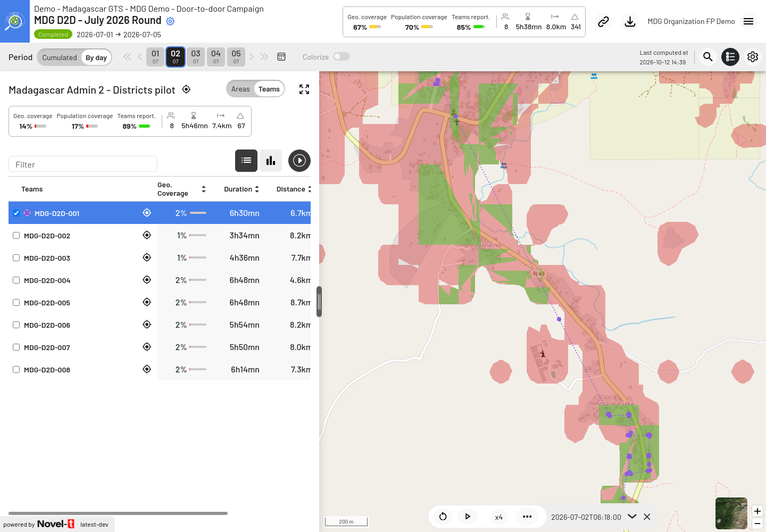Jump to the last day
Viewport: 766px width, 532px height.
264,57
